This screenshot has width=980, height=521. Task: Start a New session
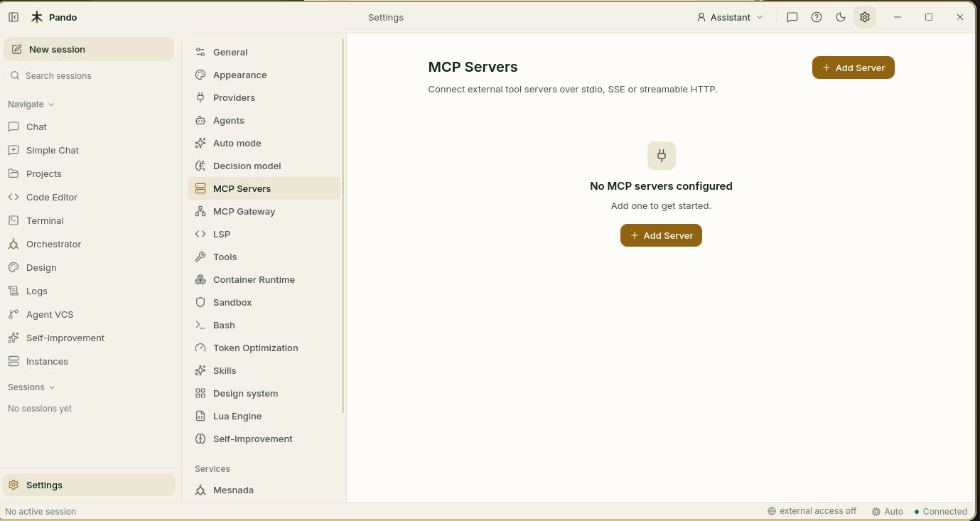(89, 49)
